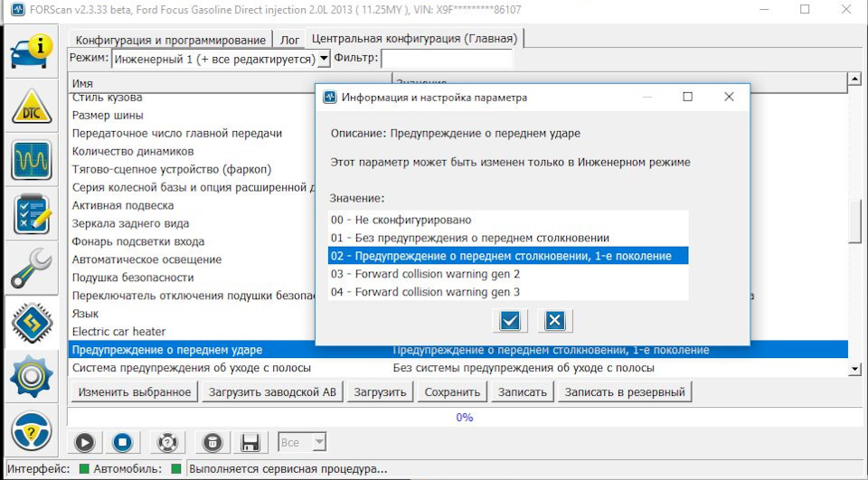Screen dimensions: 868x480
Task: Click the Загрузить заводской AB button
Action: 272,392
